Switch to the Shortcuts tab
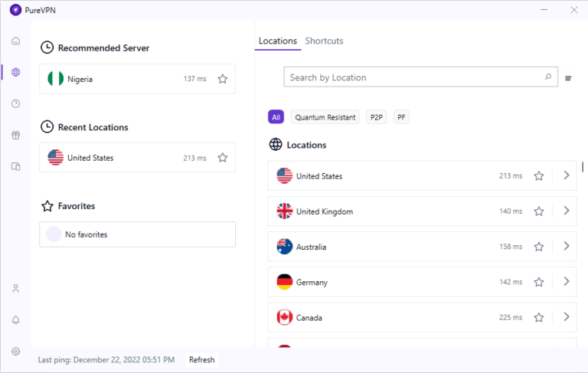 click(324, 41)
